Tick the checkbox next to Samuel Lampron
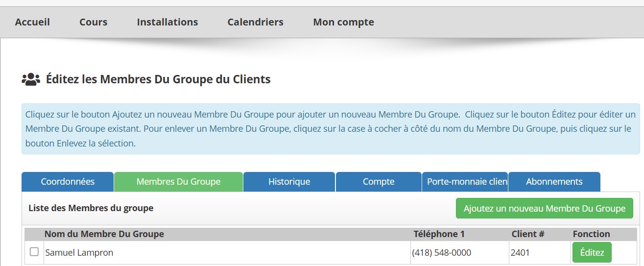644x266 pixels. pyautogui.click(x=34, y=252)
